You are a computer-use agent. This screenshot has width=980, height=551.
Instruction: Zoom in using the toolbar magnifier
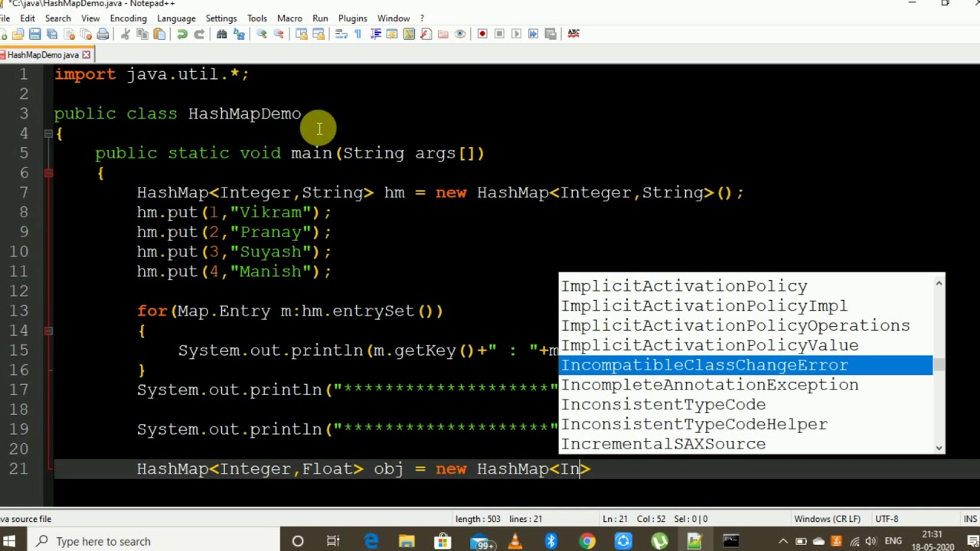pos(262,34)
